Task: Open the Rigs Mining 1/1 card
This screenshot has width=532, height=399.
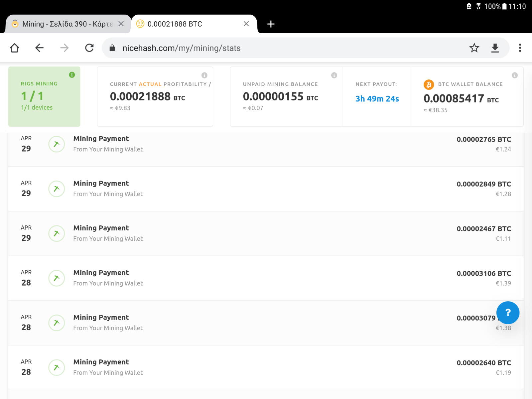Action: coord(44,96)
